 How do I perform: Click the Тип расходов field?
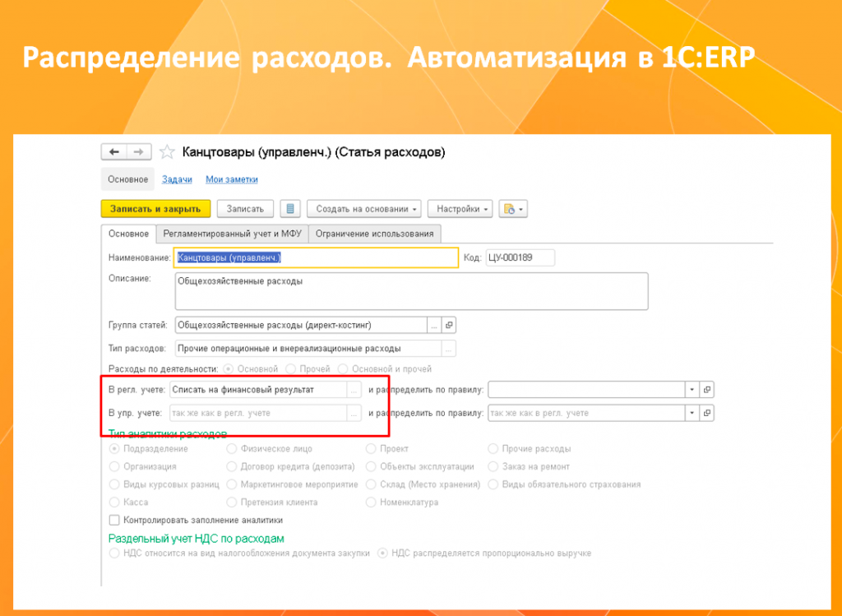click(308, 349)
